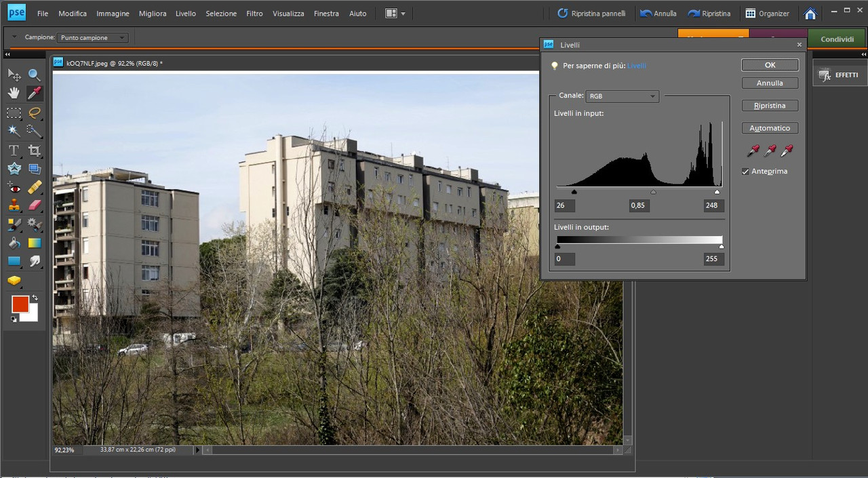Select the Paint Bucket tool

click(14, 242)
